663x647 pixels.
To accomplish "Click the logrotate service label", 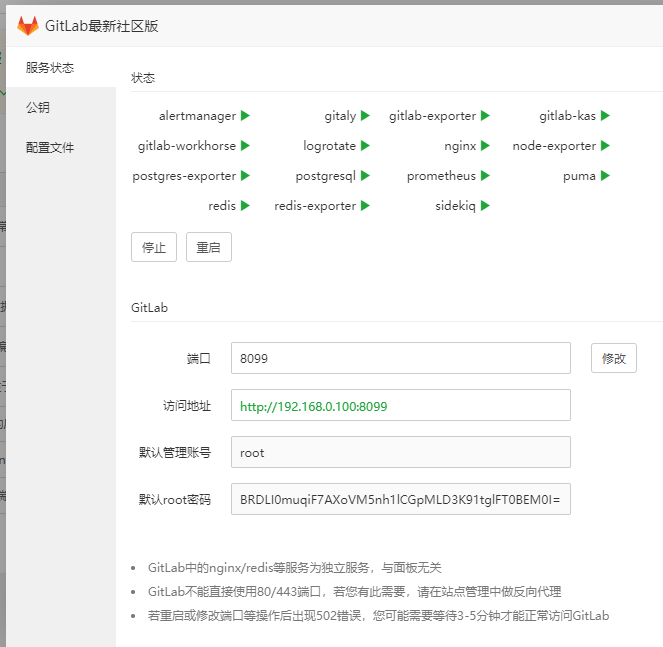I will pos(329,146).
